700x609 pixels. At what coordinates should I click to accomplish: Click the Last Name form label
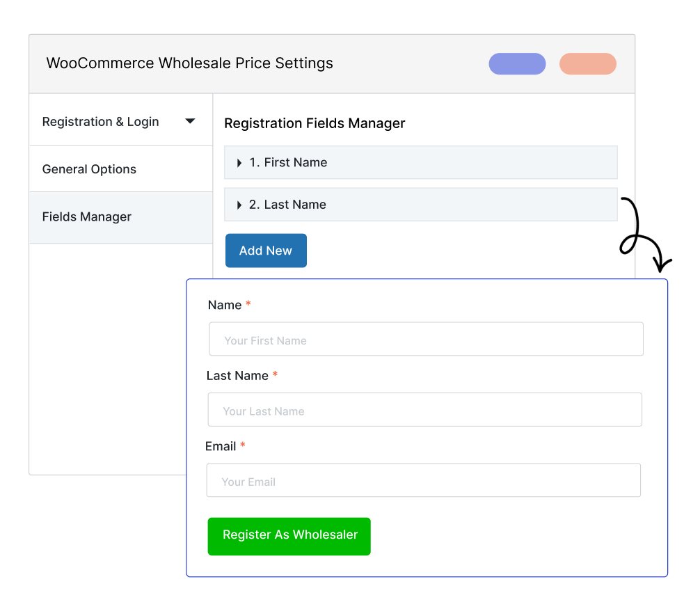coord(237,375)
